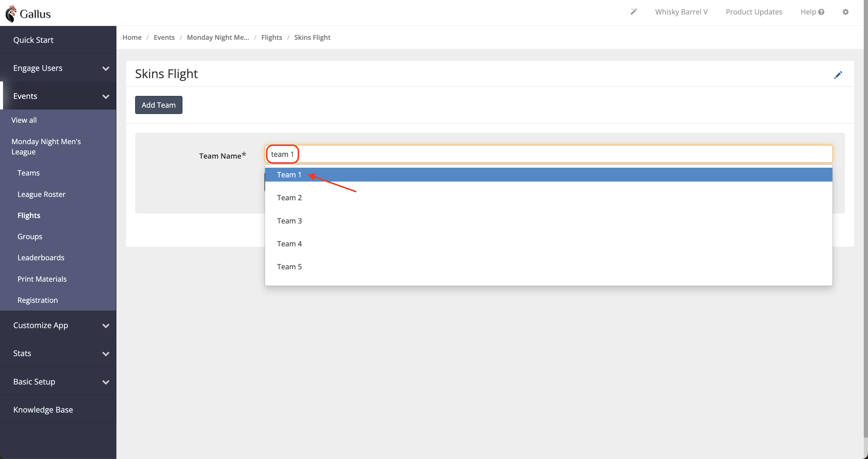Go to Home breadcrumb

tap(132, 37)
